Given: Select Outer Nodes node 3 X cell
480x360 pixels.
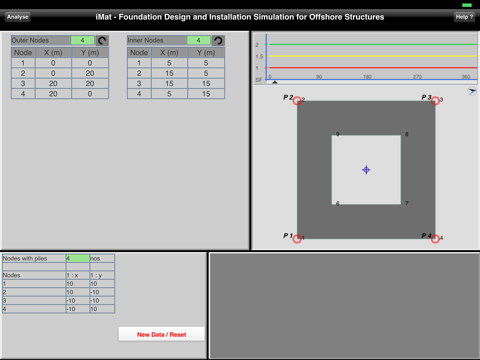Looking at the screenshot, I should 53,84.
